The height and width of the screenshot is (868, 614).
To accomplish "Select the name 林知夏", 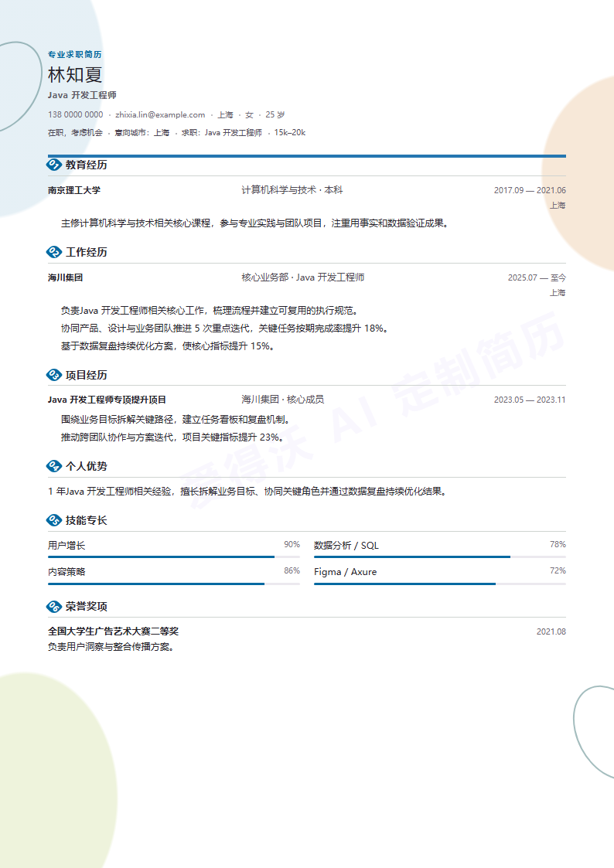I will click(75, 75).
